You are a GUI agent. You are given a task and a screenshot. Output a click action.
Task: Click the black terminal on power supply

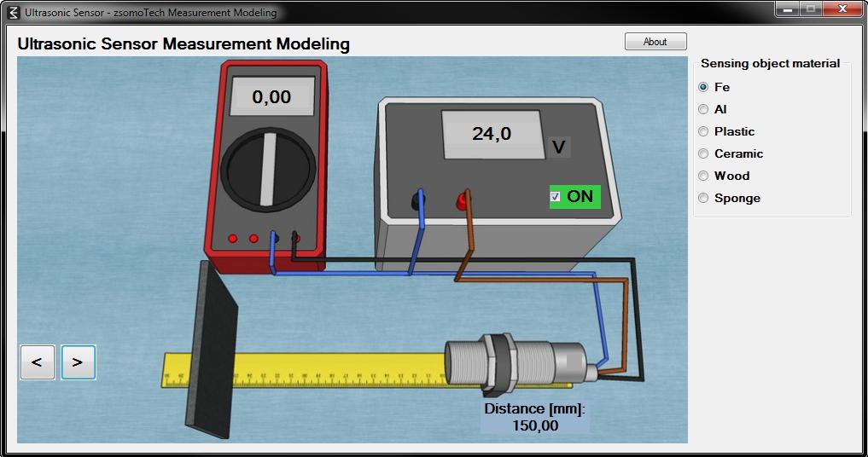(418, 201)
